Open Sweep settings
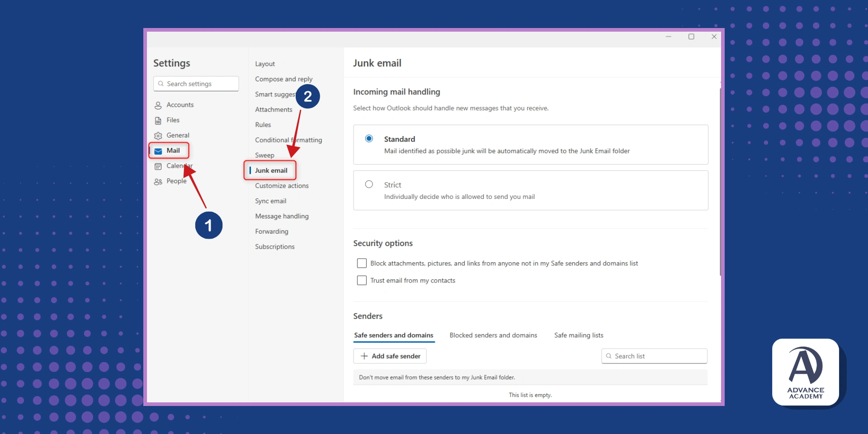The width and height of the screenshot is (868, 434). pos(264,156)
